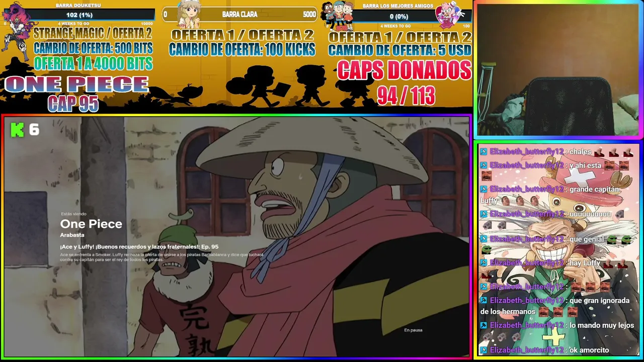Click the group avatar left of Barra Los Mejores Amigos
The height and width of the screenshot is (362, 644).
(338, 16)
